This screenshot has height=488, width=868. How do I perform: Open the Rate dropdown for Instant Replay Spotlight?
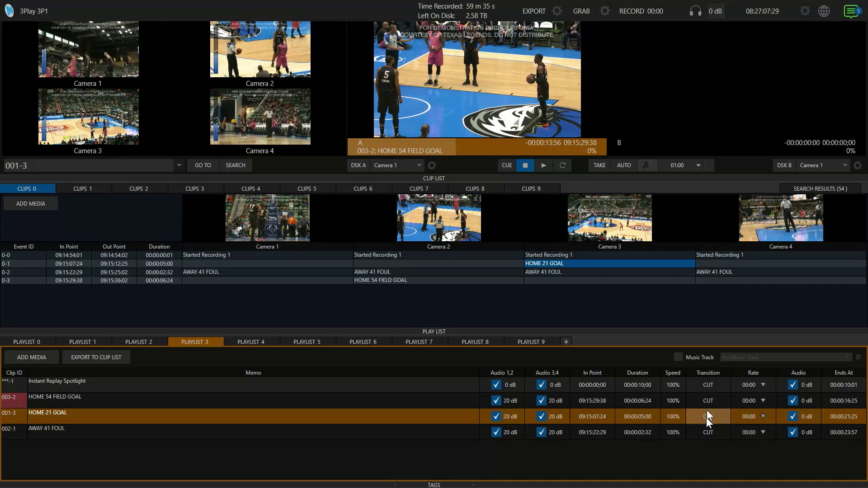[763, 385]
